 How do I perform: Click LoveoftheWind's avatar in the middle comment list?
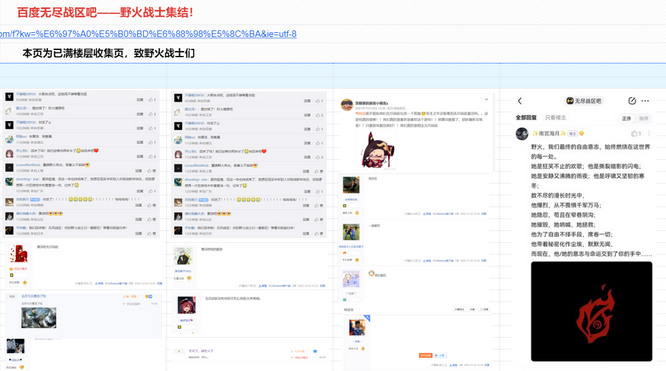[178, 168]
